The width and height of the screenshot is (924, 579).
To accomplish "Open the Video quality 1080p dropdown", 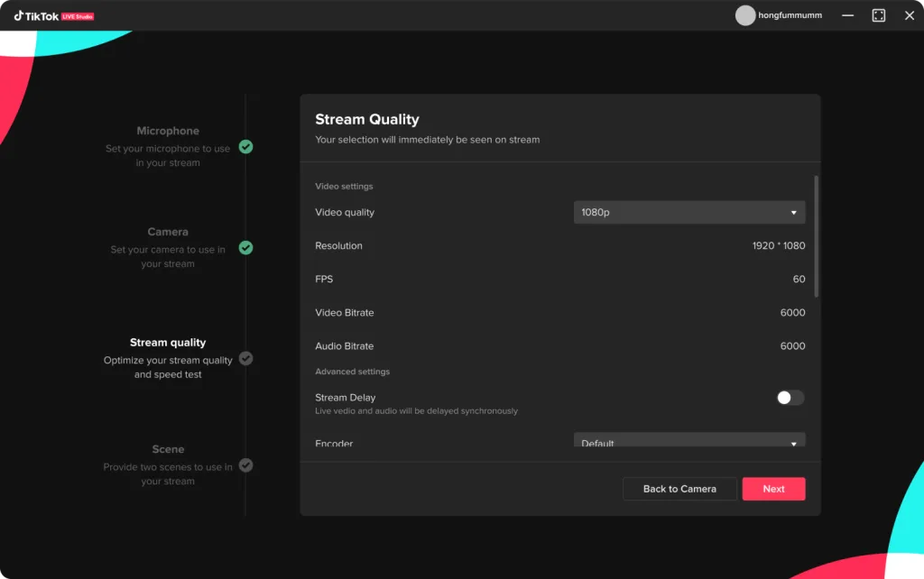I will 688,213.
